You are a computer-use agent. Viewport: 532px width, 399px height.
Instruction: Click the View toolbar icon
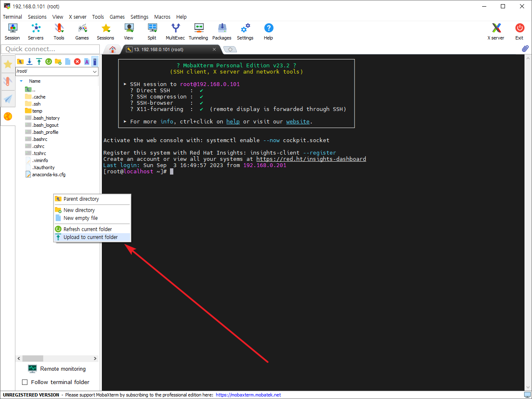point(129,32)
